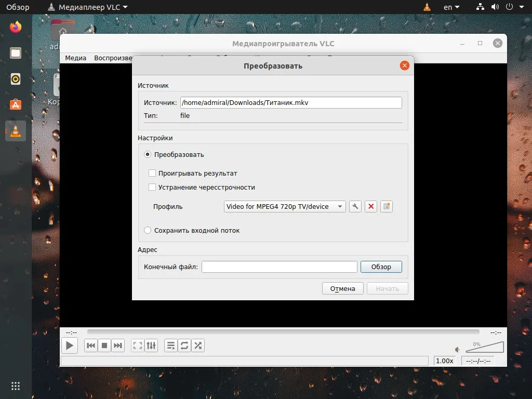
Task: Toggle the playlist view icon
Action: tap(171, 345)
